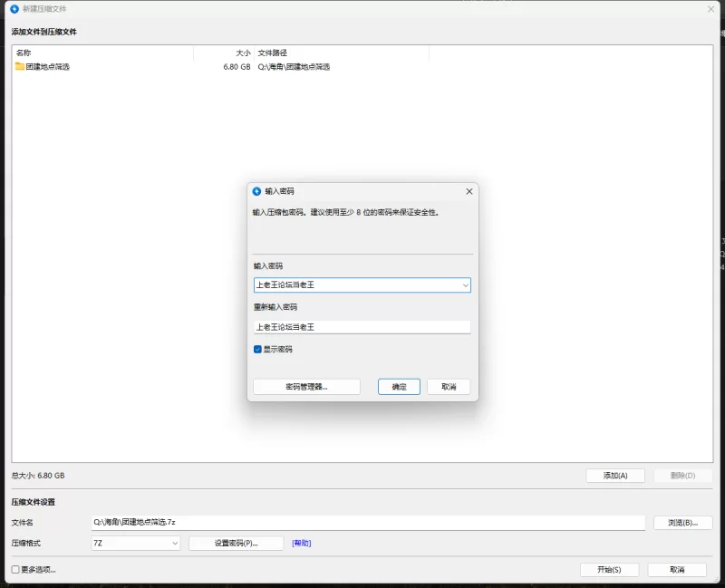This screenshot has width=725, height=588.
Task: Click 取消 in the 输入密码 dialog
Action: [449, 387]
